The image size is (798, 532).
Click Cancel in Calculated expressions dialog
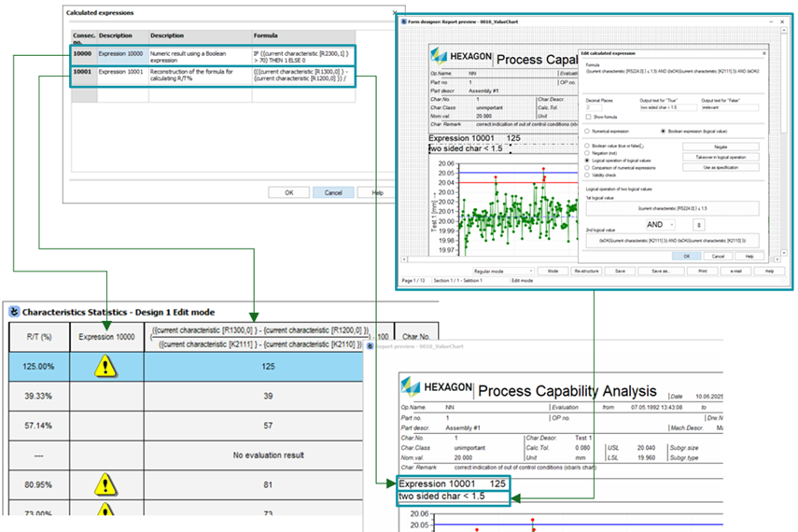pyautogui.click(x=333, y=192)
